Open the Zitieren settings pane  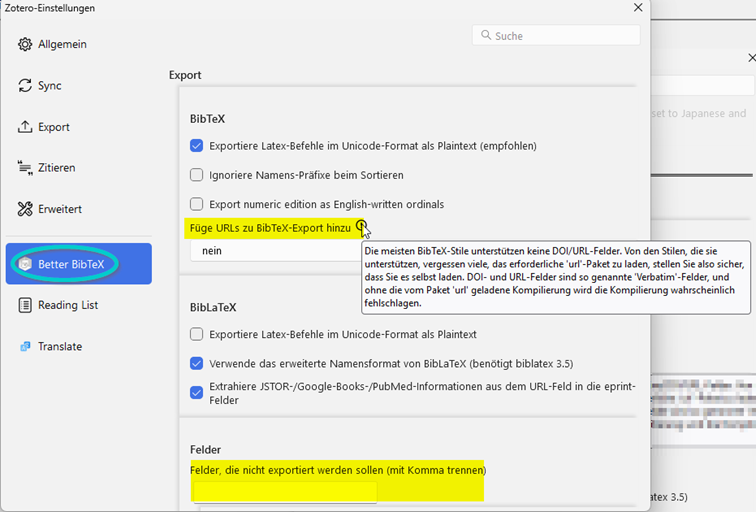point(79,168)
